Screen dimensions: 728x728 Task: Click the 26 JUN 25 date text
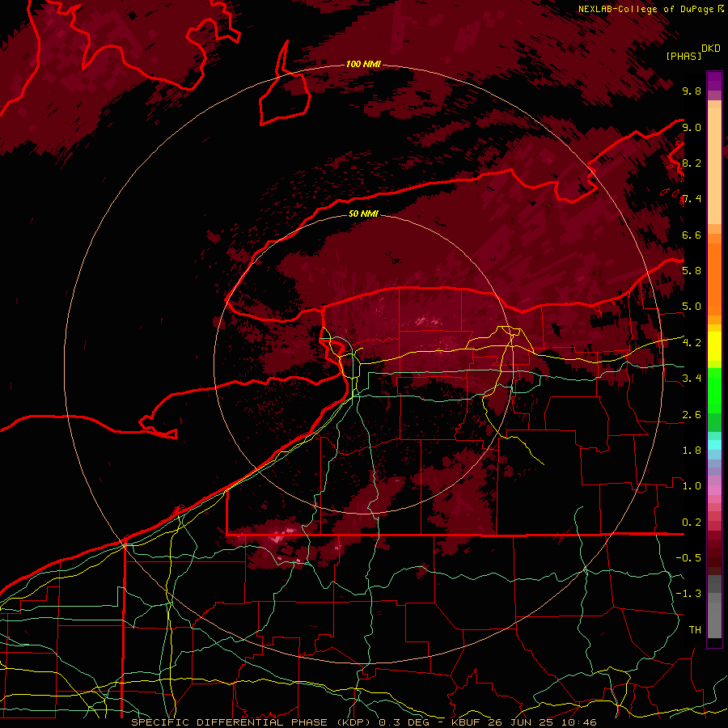(523, 722)
